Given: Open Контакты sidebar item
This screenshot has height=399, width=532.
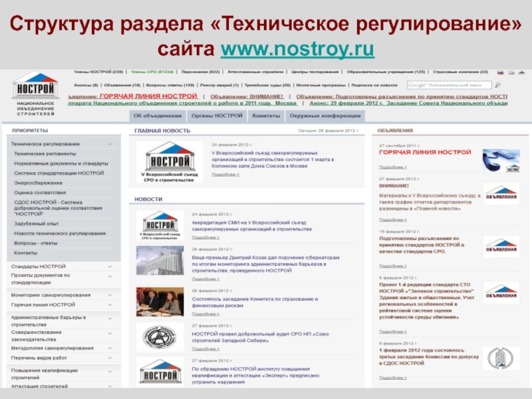Looking at the screenshot, I should 25,253.
